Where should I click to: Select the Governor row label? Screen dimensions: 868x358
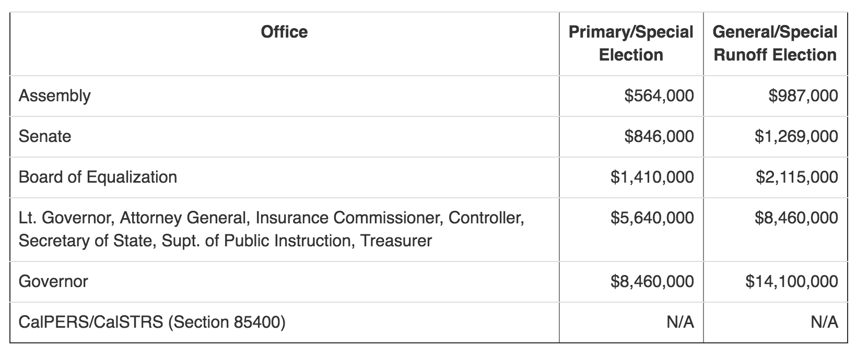coord(53,281)
